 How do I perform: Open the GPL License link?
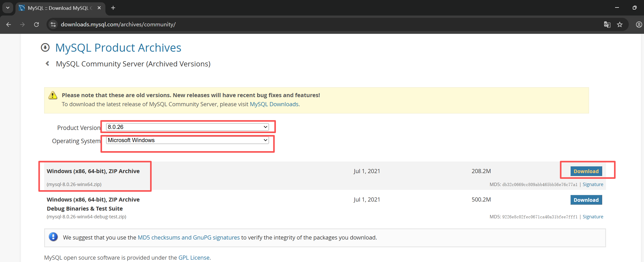click(x=194, y=258)
